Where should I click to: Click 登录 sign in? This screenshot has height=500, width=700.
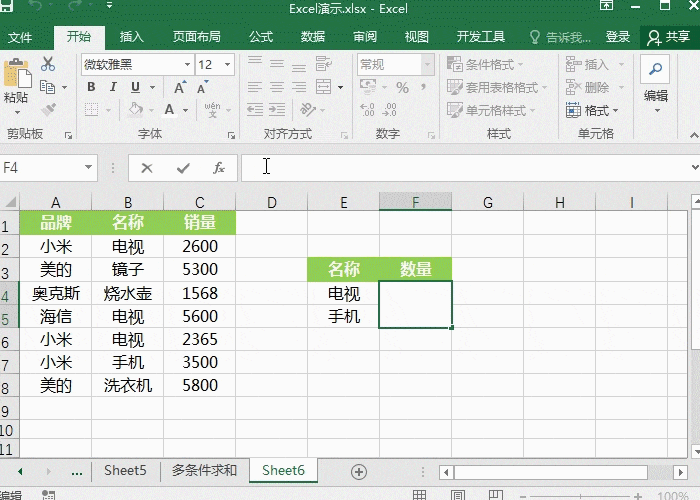point(618,37)
